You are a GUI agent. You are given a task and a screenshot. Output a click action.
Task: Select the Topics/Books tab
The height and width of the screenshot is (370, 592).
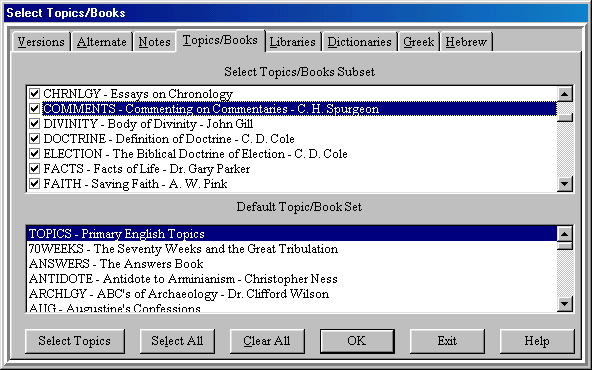coord(220,40)
